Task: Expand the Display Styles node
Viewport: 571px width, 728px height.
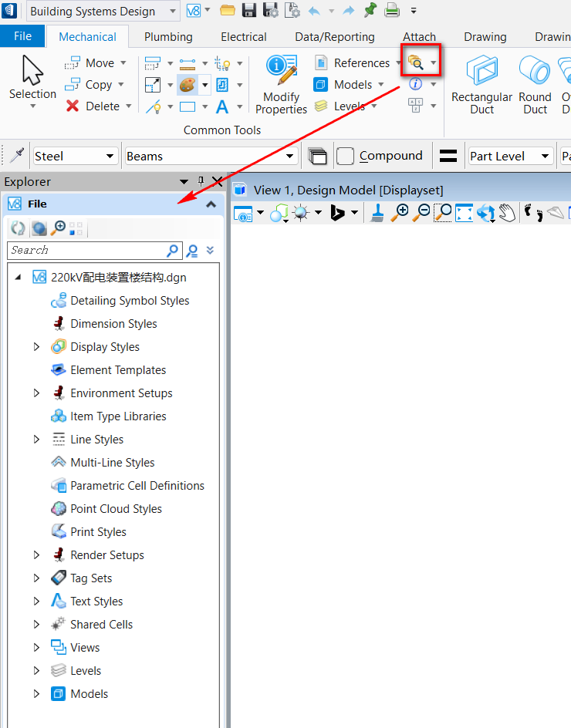Action: [x=37, y=347]
